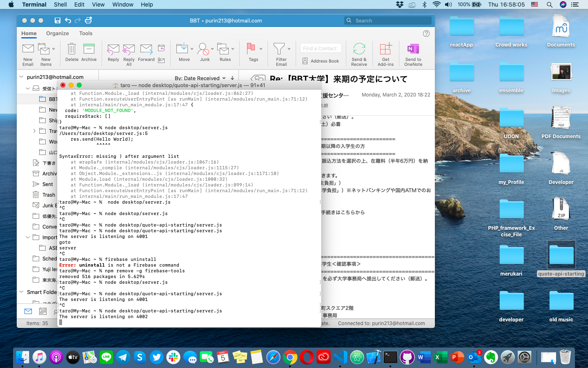Launch Slack from the Dock

point(173,357)
